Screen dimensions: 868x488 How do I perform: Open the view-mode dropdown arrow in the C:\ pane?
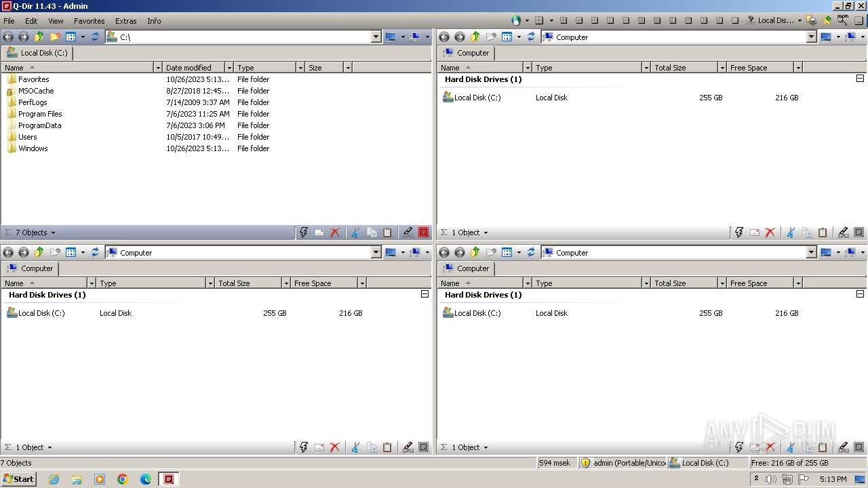pos(83,37)
